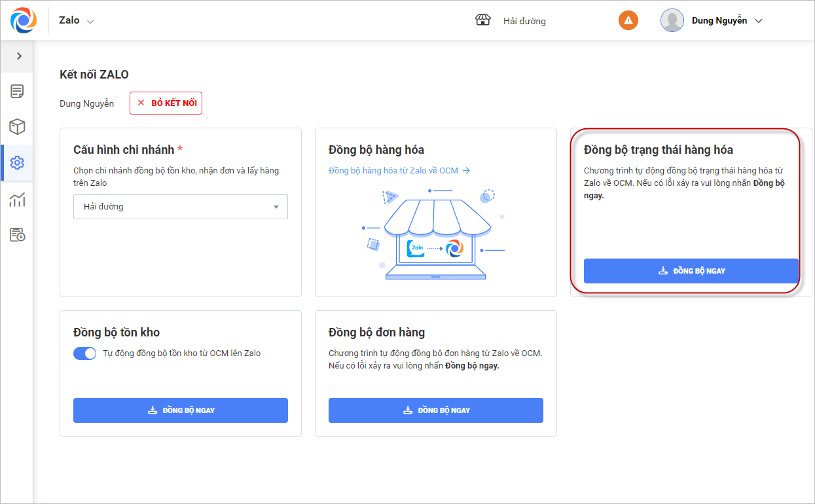Viewport: 815px width, 504px height.
Task: Open the Đồng bộ hàng hóa từ Zalo link
Action: tap(399, 171)
